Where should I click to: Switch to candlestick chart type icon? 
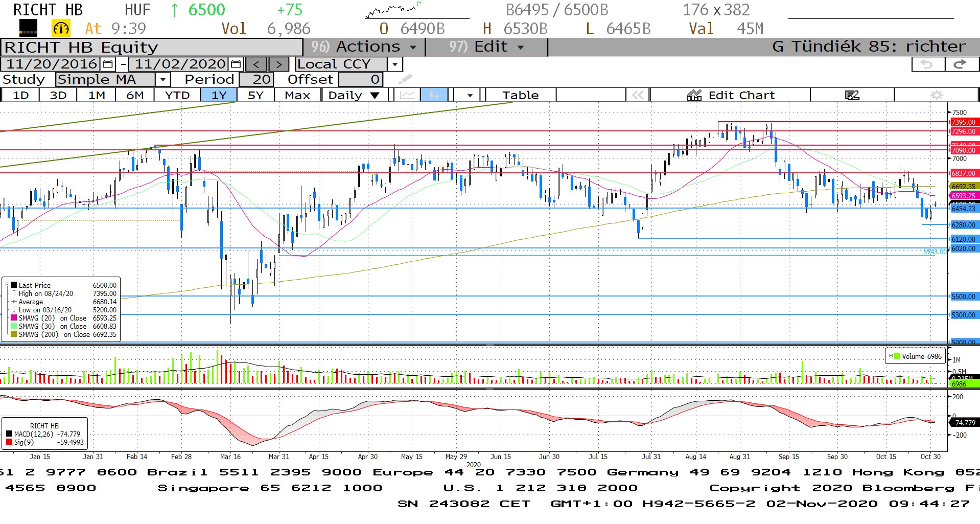(434, 95)
